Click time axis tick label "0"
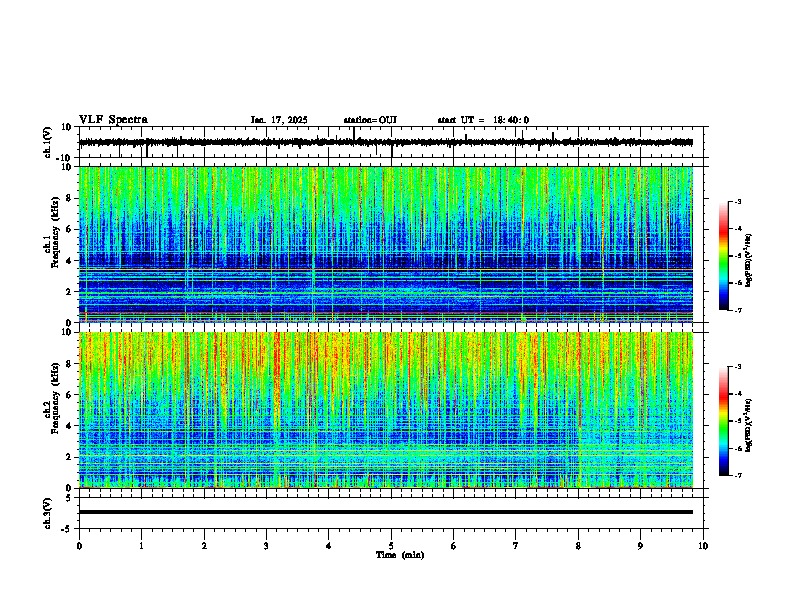This screenshot has width=792, height=612. [79, 546]
